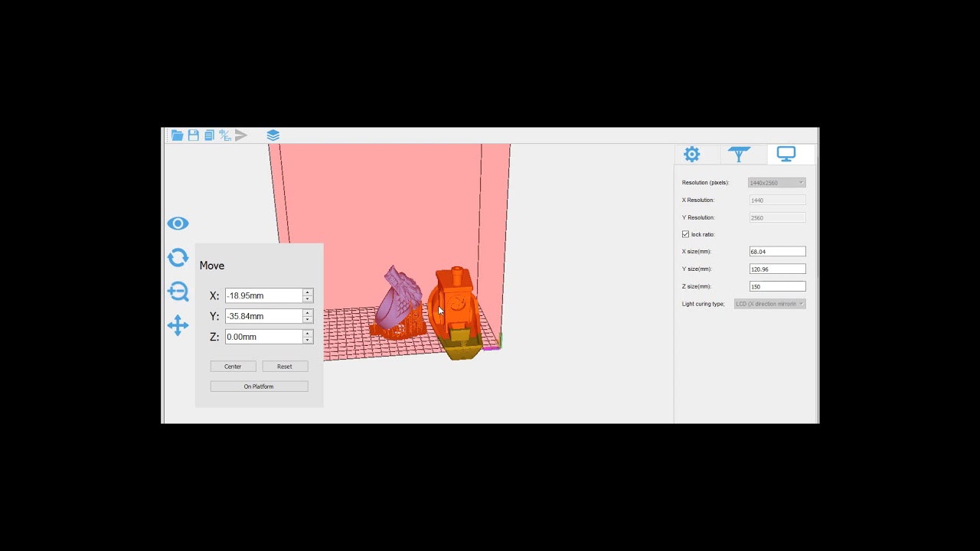Click the Move X value field
This screenshot has height=551, width=980.
click(x=263, y=295)
